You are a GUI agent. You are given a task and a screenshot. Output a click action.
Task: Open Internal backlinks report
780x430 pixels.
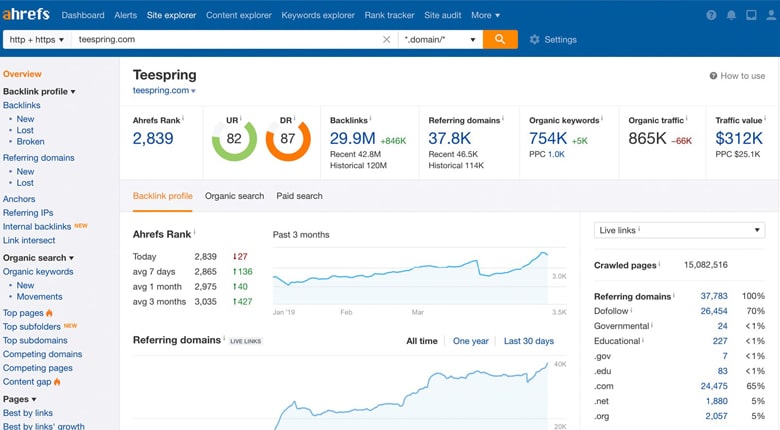(37, 227)
